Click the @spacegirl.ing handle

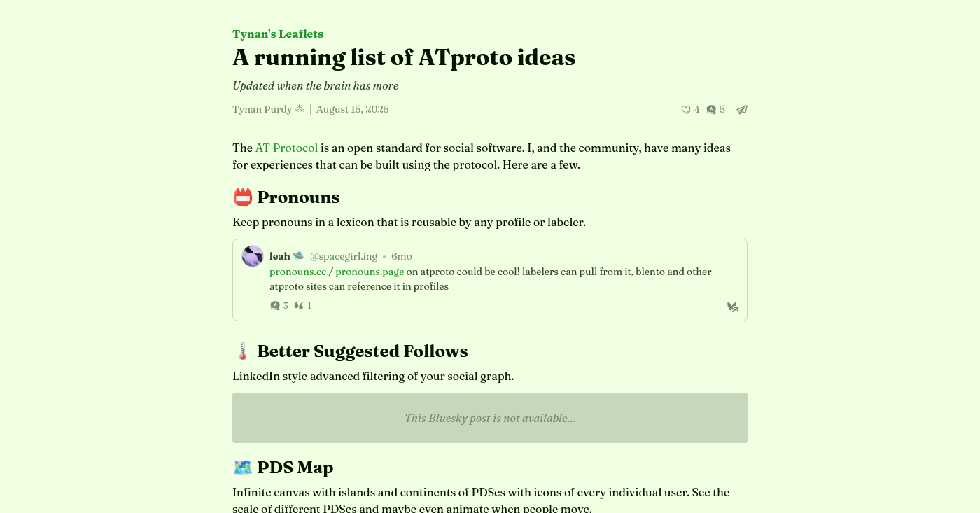click(x=344, y=256)
